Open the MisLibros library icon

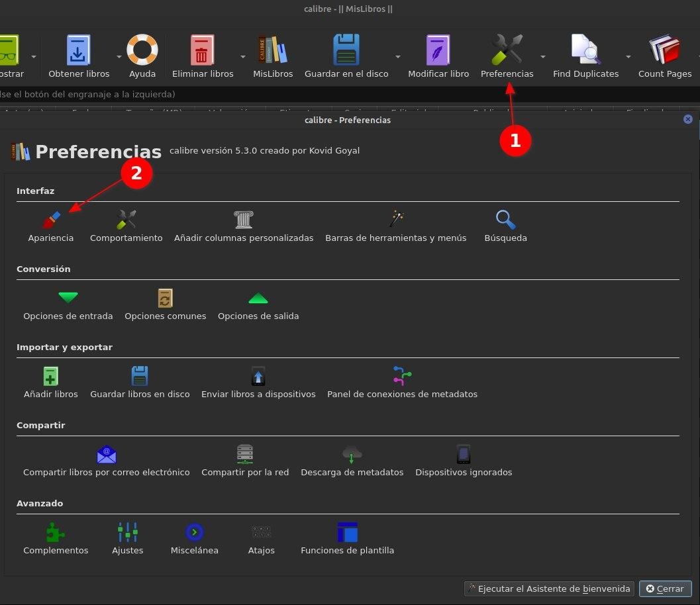coord(273,50)
